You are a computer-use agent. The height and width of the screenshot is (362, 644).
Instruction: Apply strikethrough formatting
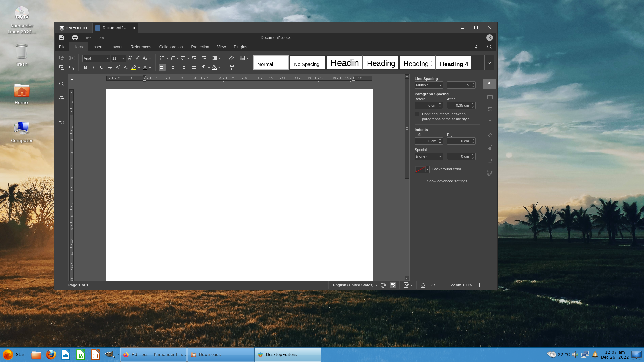click(x=110, y=67)
